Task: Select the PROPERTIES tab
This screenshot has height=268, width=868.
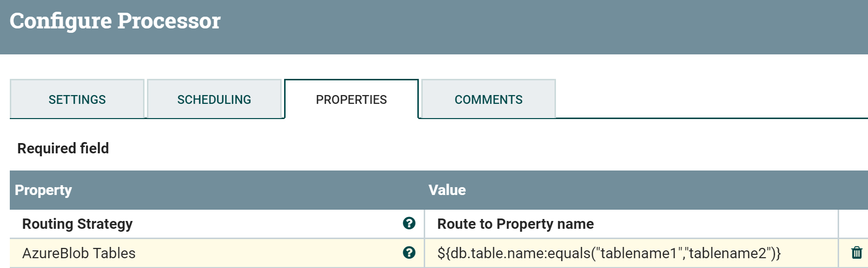Action: pyautogui.click(x=351, y=99)
